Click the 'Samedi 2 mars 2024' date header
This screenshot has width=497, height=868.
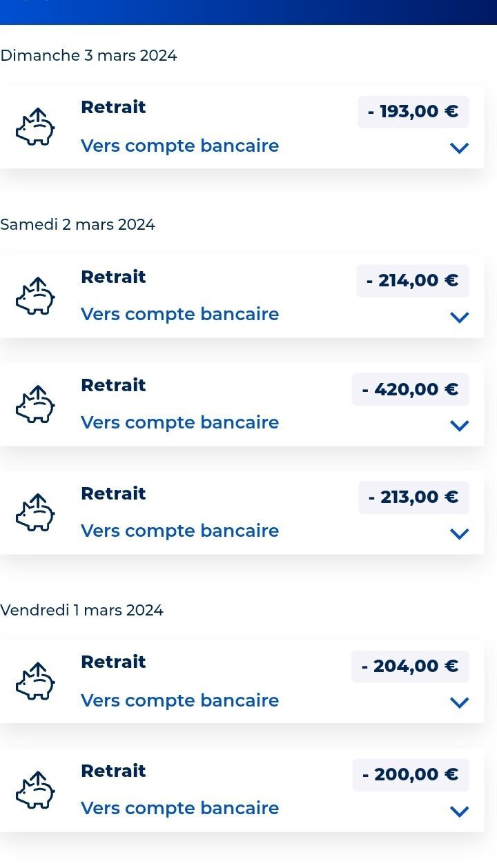tap(77, 225)
